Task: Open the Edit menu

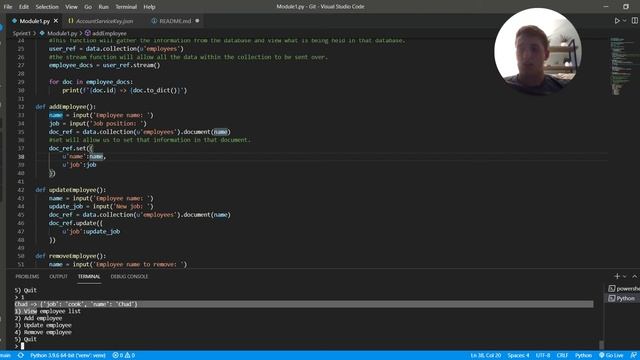Action: click(x=24, y=7)
